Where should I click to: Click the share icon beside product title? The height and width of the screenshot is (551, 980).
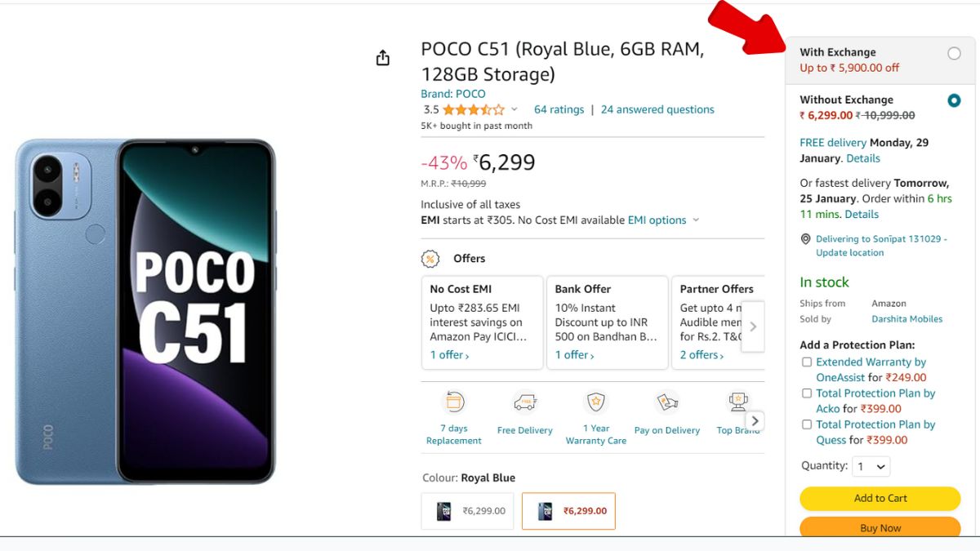tap(382, 58)
